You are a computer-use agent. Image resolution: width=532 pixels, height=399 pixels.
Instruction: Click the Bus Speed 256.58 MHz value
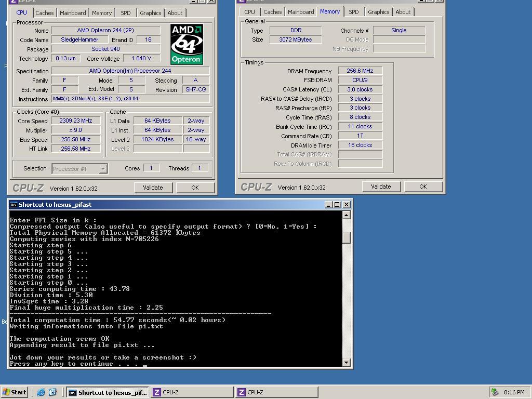click(x=76, y=139)
